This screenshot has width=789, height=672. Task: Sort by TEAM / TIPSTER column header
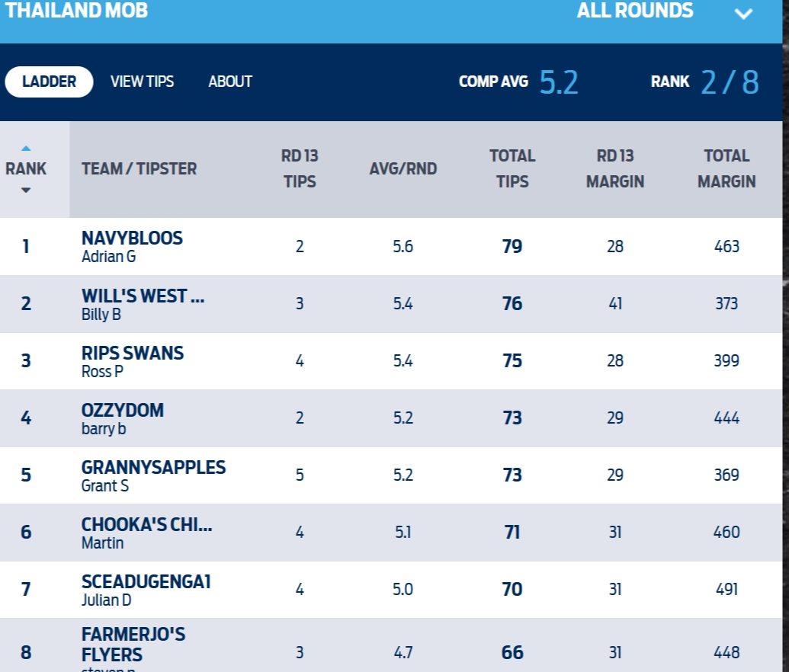pos(139,168)
